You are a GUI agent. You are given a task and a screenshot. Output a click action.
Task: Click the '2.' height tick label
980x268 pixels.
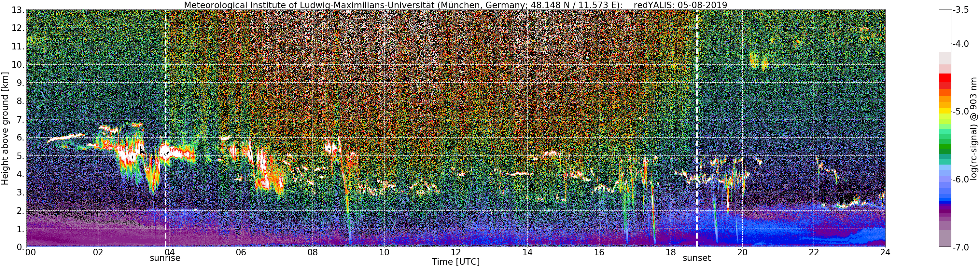[x=21, y=211]
